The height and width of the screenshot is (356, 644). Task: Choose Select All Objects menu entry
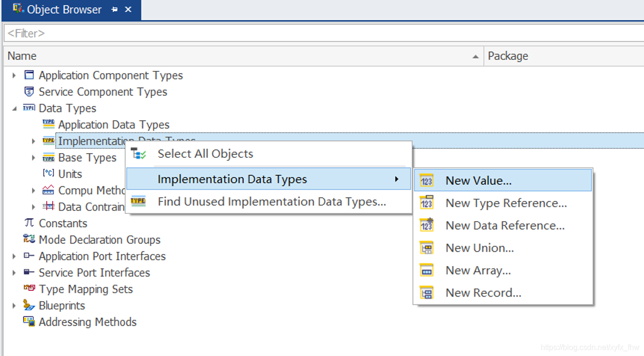tap(268, 154)
